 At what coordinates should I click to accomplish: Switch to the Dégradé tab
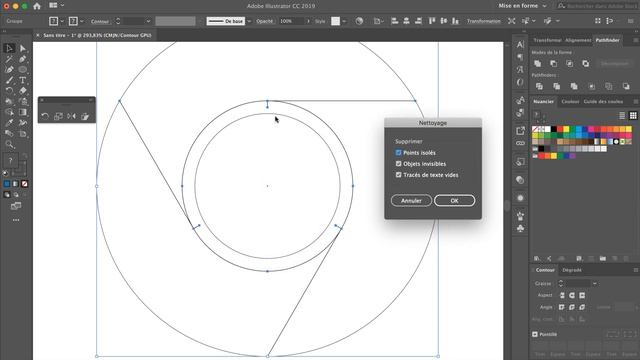point(571,270)
